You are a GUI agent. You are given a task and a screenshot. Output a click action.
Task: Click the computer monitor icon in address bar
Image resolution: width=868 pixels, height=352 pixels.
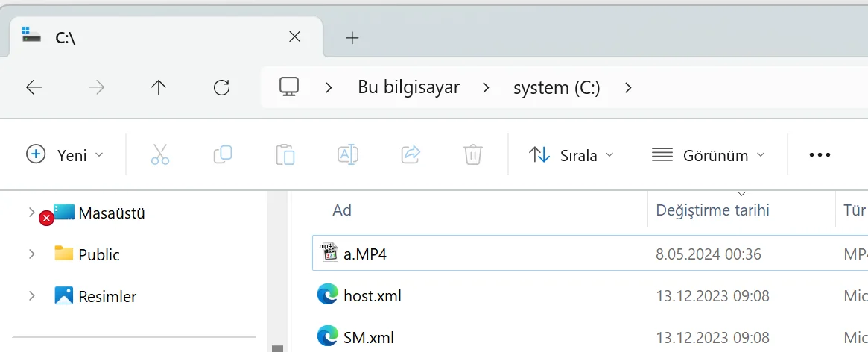(289, 87)
